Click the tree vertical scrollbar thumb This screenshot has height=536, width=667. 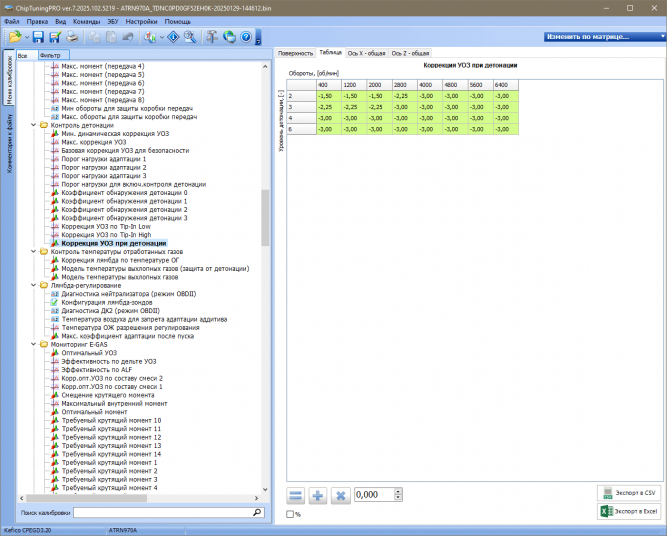pos(265,218)
